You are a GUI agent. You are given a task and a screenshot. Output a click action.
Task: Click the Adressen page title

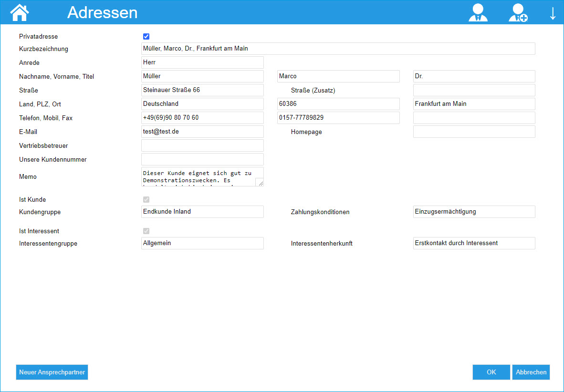(103, 12)
